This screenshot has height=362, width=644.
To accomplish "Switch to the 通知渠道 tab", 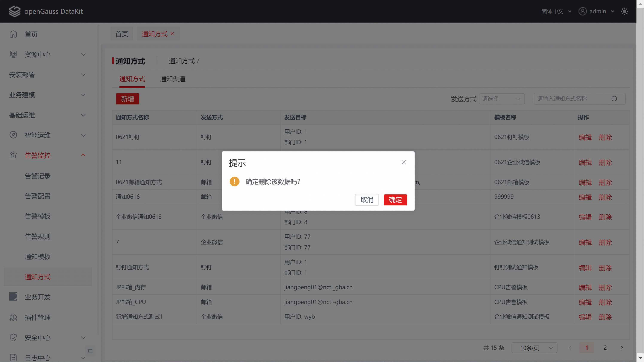I will 173,79.
